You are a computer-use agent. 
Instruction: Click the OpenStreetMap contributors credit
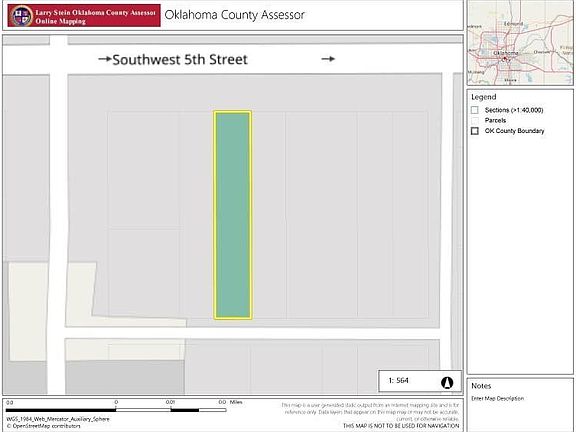click(x=43, y=426)
